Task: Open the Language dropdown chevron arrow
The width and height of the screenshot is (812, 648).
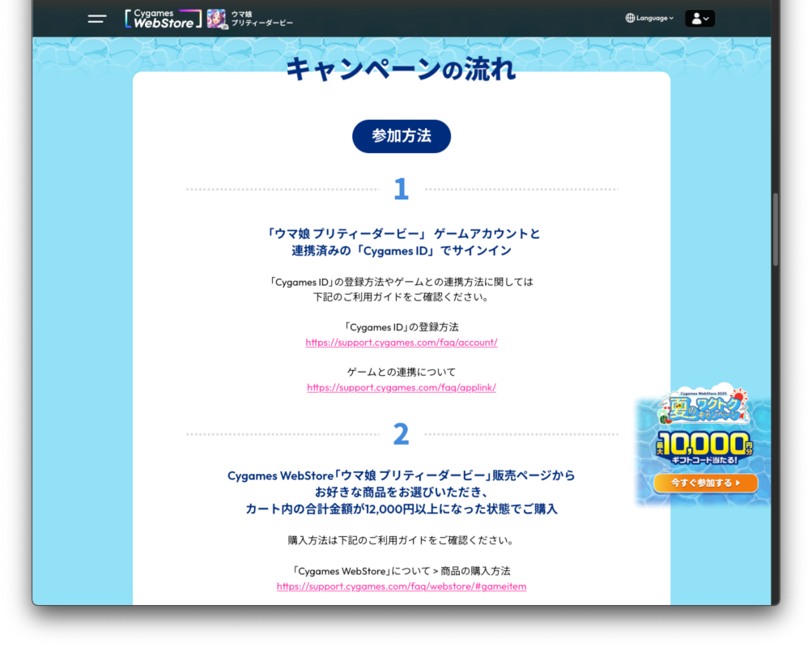Action: click(x=671, y=19)
